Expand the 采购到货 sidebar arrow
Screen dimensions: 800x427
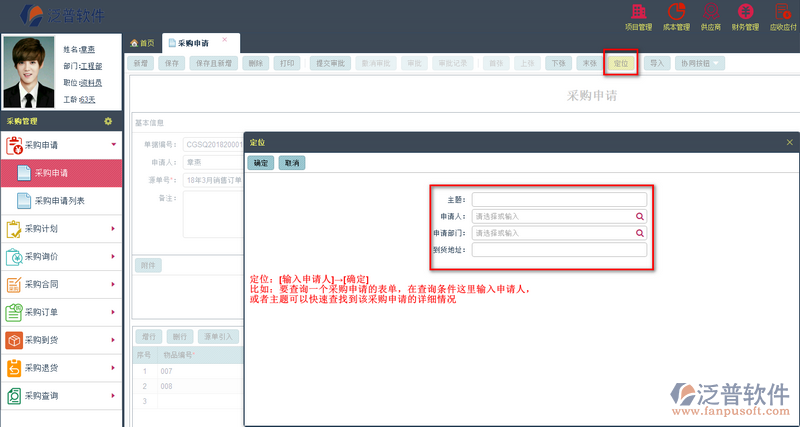pyautogui.click(x=113, y=340)
